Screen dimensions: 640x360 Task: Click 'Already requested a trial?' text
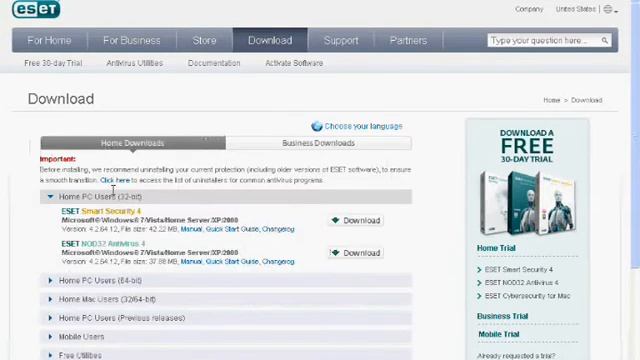click(x=516, y=356)
